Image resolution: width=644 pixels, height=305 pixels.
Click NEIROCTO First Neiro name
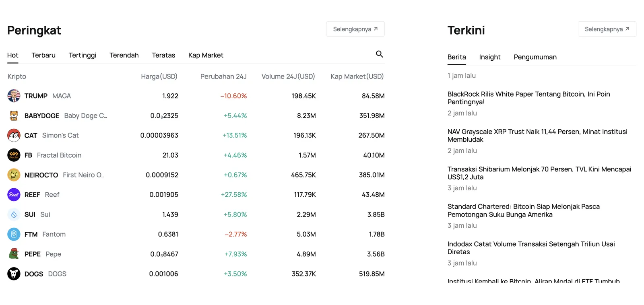64,175
